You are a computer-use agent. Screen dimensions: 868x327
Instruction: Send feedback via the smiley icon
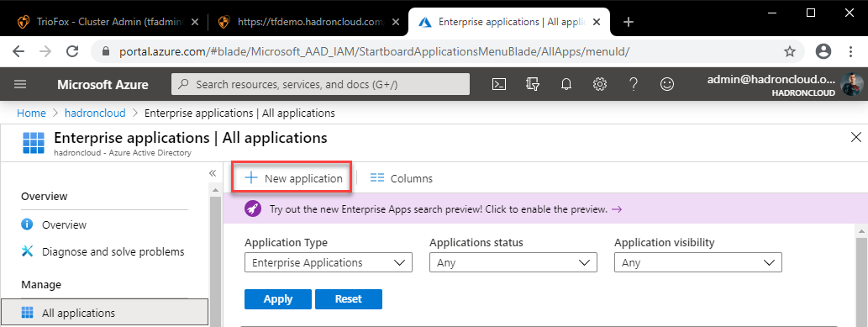[668, 84]
